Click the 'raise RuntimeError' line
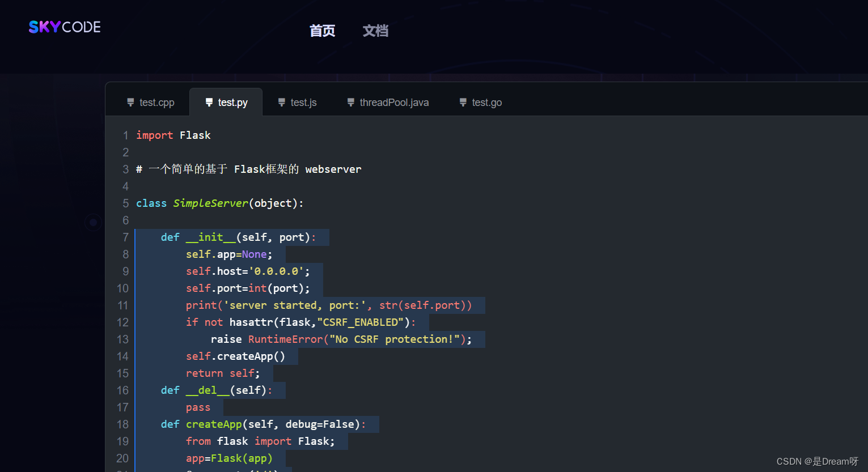This screenshot has height=472, width=868. point(341,339)
